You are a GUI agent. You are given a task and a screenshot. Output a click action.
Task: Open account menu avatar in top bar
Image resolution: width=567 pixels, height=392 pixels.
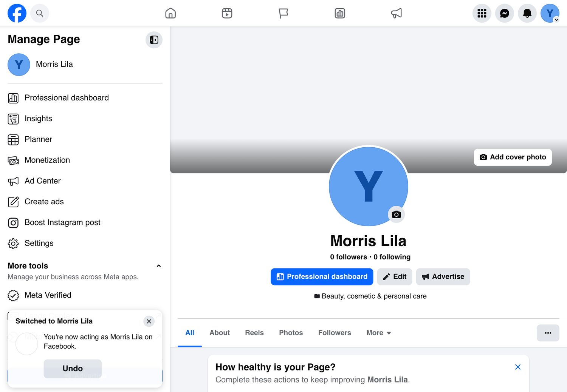[550, 13]
